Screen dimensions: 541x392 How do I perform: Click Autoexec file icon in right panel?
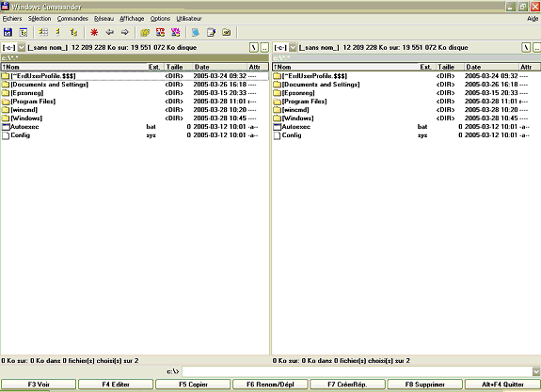pyautogui.click(x=277, y=127)
